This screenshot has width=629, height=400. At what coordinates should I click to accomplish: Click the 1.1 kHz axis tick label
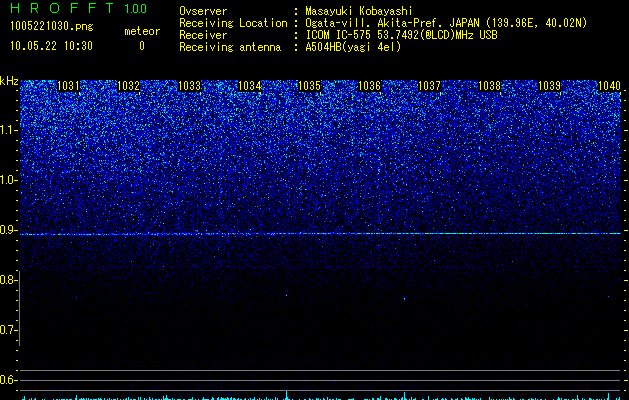pyautogui.click(x=8, y=130)
